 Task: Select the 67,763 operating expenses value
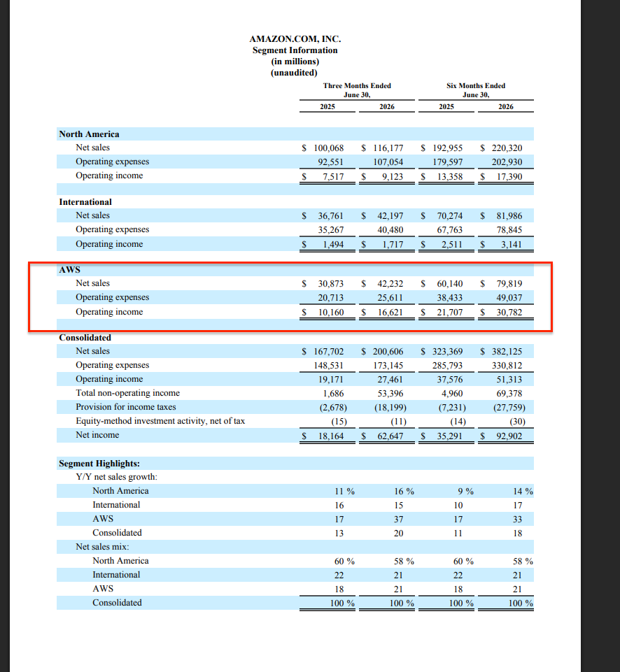pyautogui.click(x=450, y=230)
